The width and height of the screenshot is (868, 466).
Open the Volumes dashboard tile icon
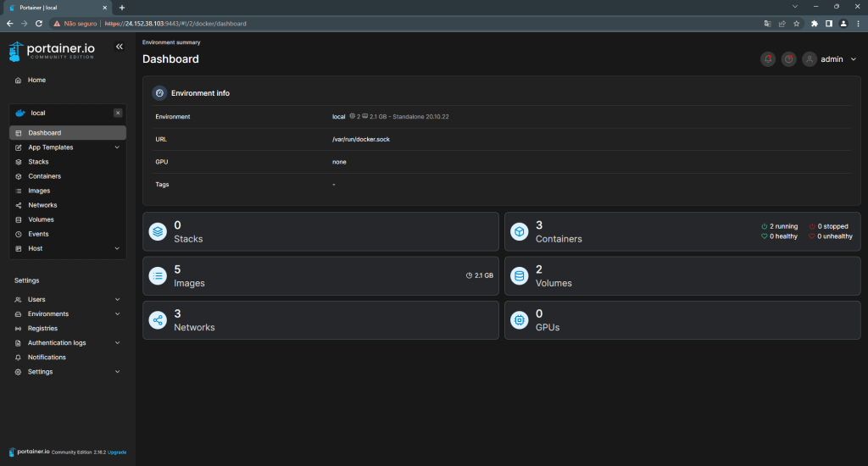click(520, 275)
